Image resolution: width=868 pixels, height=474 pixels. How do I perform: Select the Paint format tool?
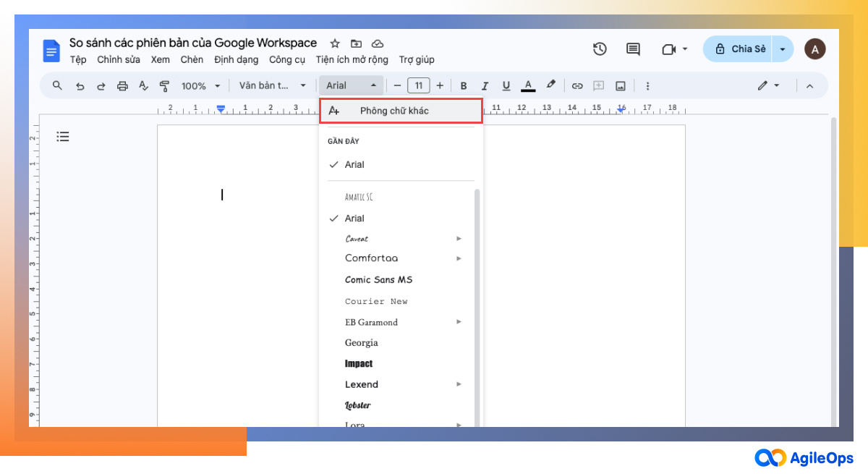[165, 85]
